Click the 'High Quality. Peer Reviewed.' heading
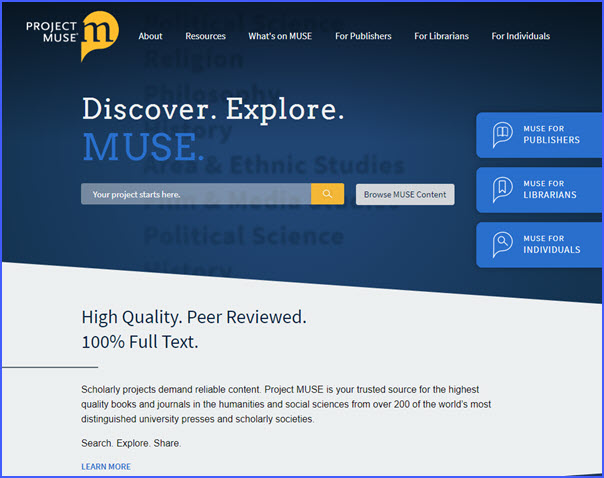 (194, 317)
